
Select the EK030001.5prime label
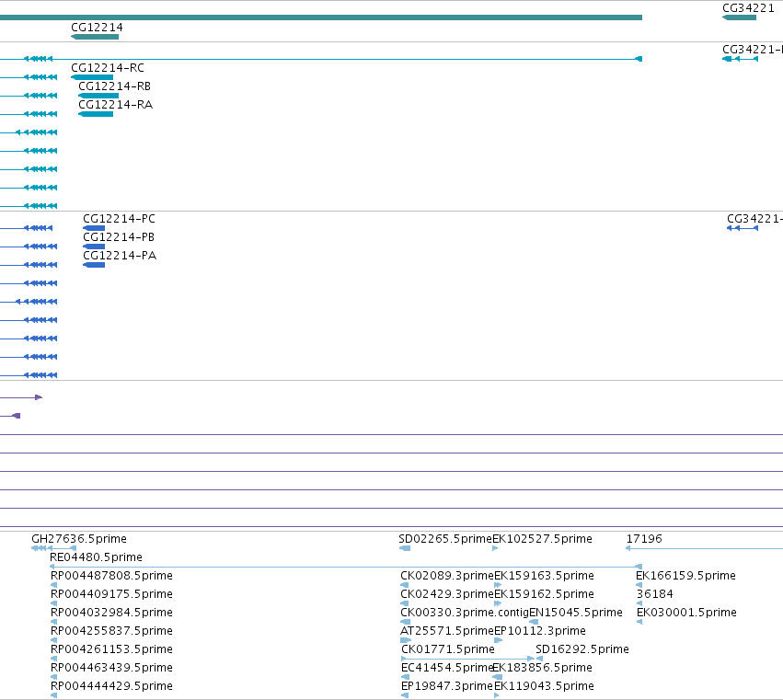(686, 613)
